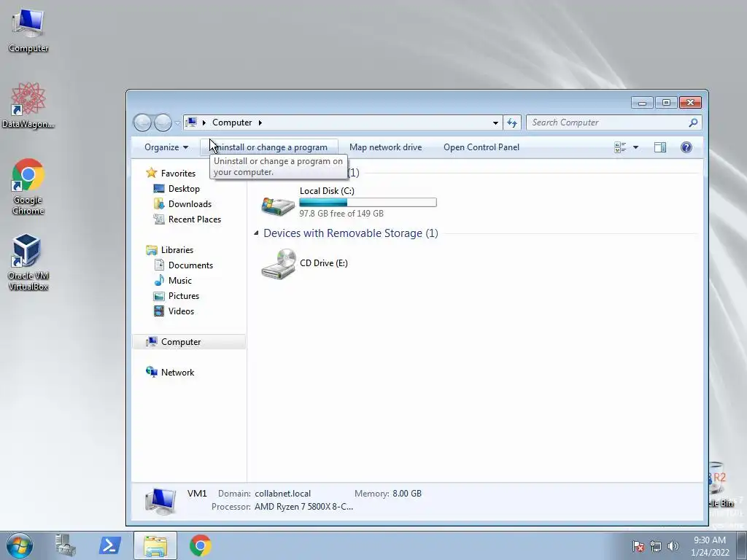
Task: Select the Oracle VM VirtualBox desktop shortcut
Action: [x=28, y=262]
